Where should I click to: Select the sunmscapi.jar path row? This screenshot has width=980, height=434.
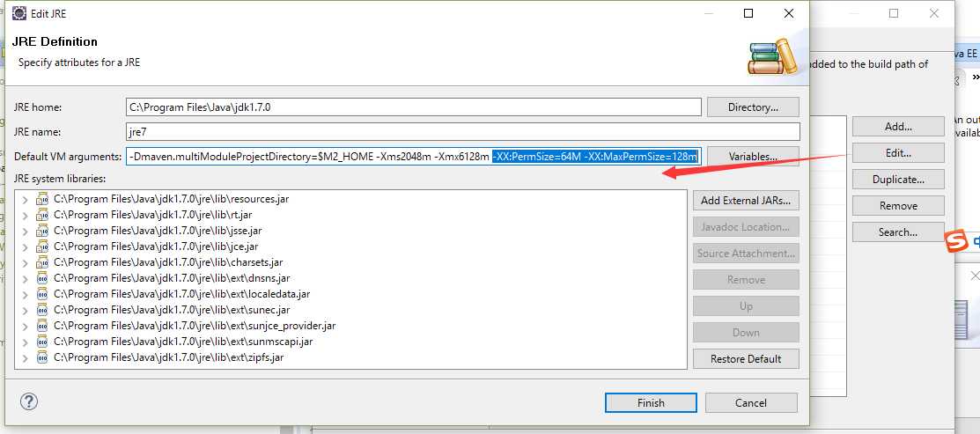183,342
